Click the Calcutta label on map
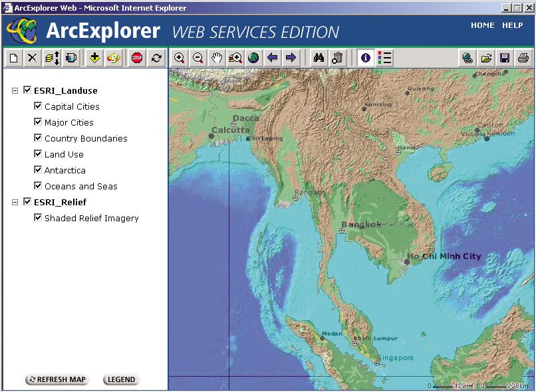This screenshot has width=536, height=392. click(231, 130)
